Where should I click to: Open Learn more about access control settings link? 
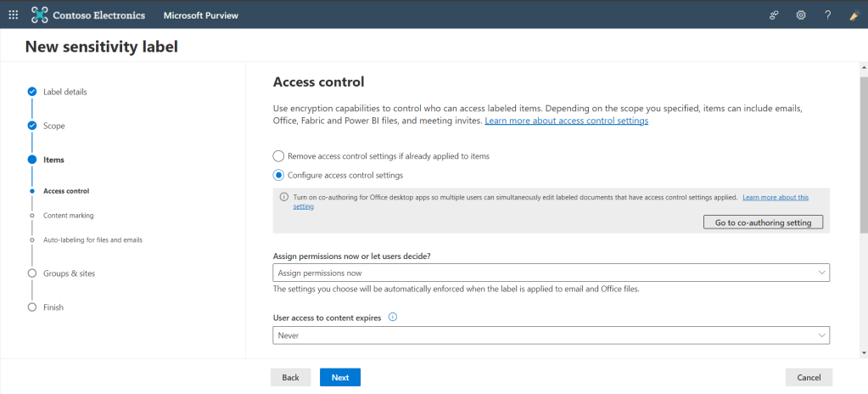point(566,121)
